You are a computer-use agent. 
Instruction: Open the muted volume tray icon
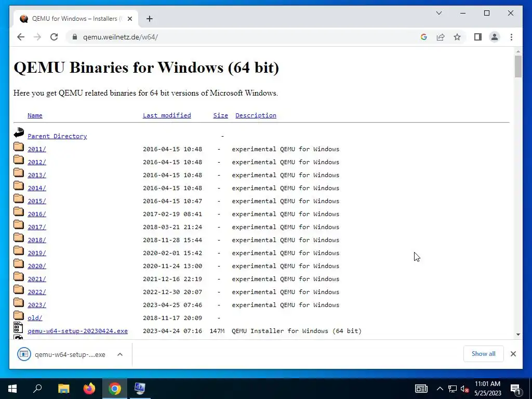465,389
